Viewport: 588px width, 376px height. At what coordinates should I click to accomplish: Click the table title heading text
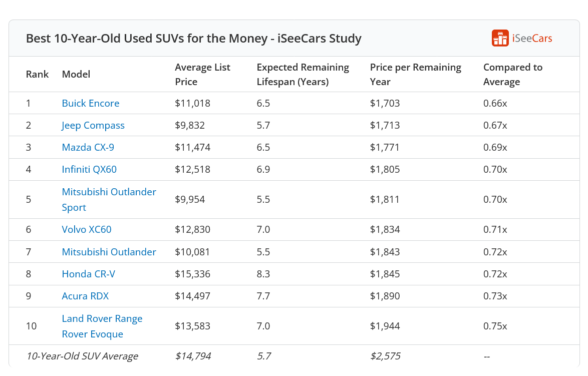click(193, 39)
